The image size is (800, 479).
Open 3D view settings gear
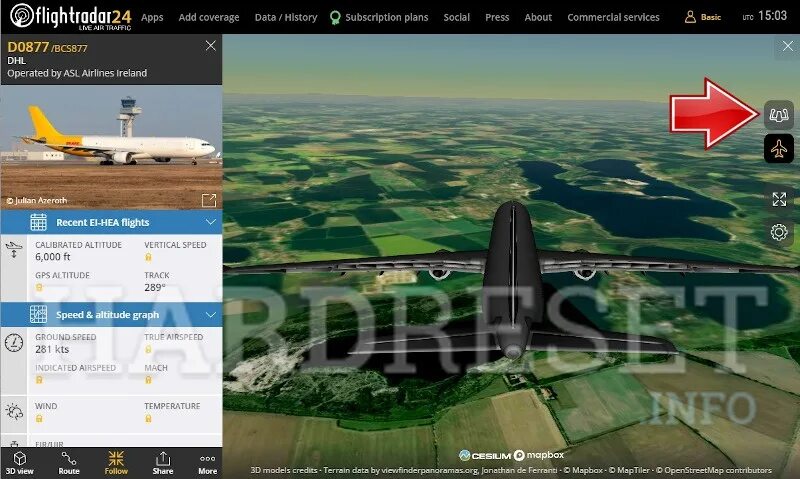tap(779, 232)
